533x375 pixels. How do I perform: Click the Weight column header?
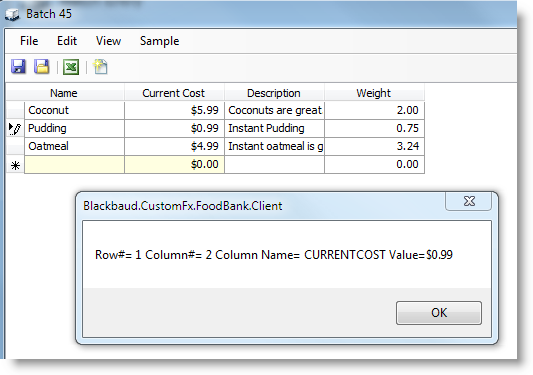click(x=374, y=93)
